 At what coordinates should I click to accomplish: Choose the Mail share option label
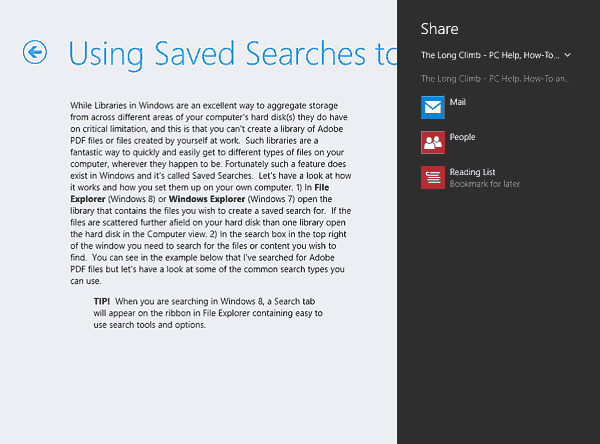pos(458,102)
